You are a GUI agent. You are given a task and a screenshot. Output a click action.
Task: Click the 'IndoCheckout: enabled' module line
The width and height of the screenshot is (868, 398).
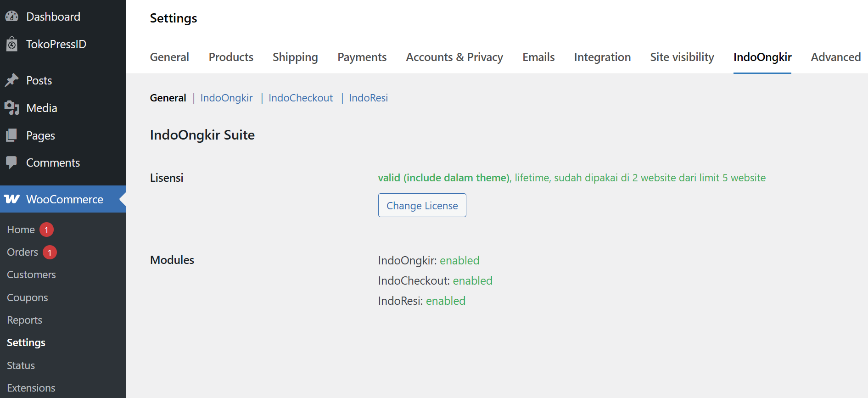point(435,280)
